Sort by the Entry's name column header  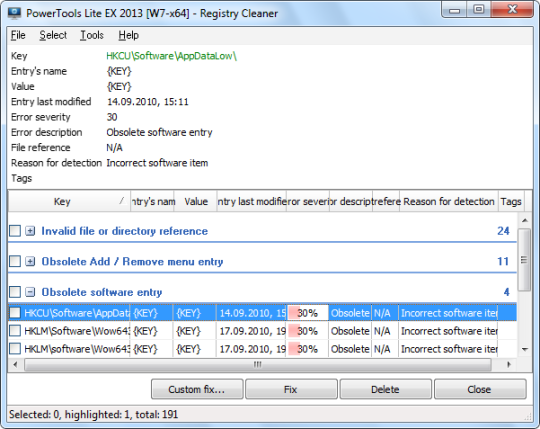(x=152, y=201)
